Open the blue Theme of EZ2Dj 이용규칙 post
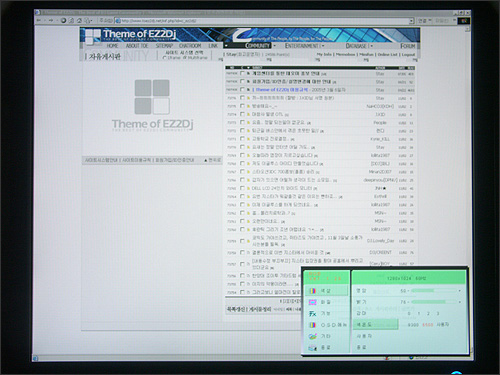 tap(280, 90)
